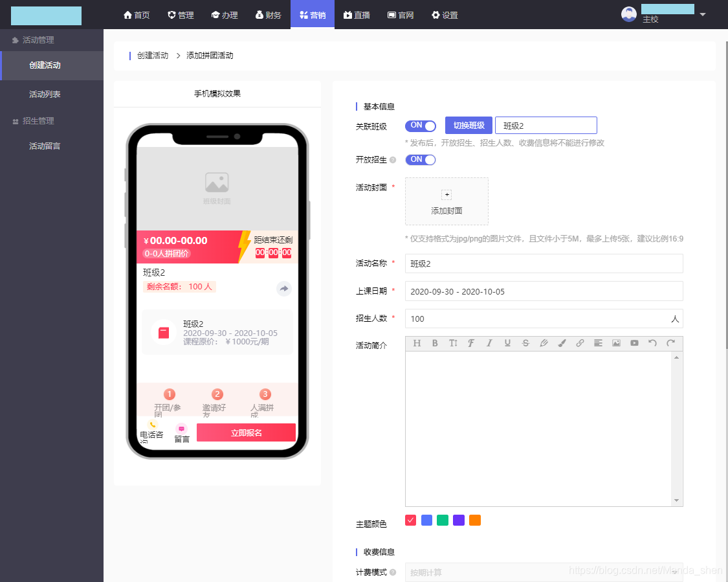Image resolution: width=728 pixels, height=582 pixels.
Task: Click the plus icon to add cover
Action: (x=447, y=195)
